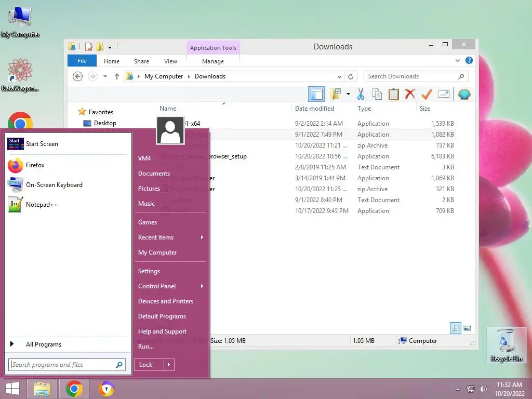Switch to Details view icon in status corner
Viewport: 532px width, 399px height.
click(456, 328)
